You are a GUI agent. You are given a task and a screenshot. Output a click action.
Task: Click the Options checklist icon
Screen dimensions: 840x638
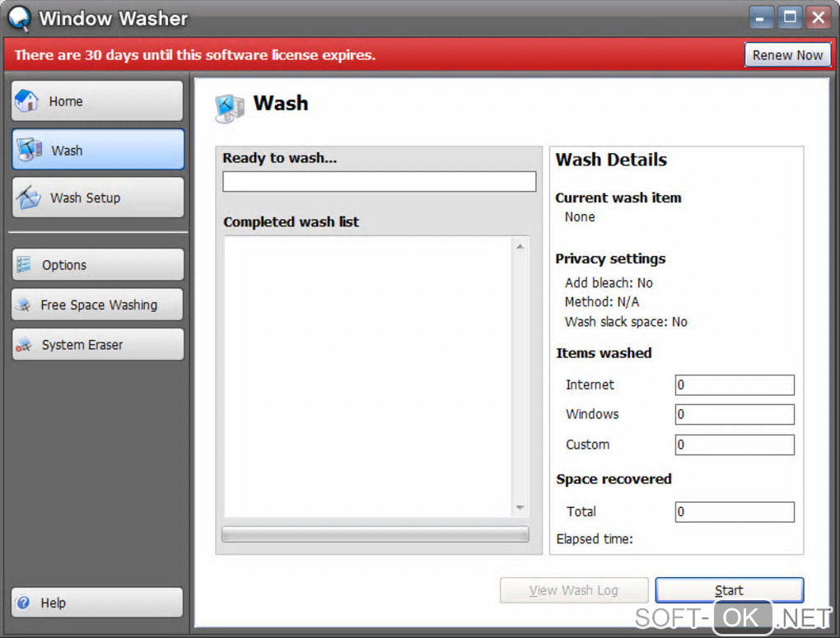[x=24, y=264]
